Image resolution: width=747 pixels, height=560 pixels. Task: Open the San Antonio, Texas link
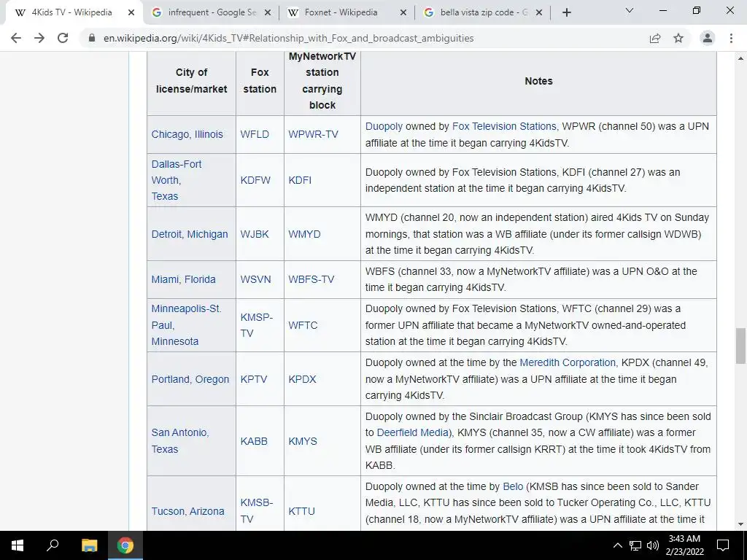click(x=180, y=441)
